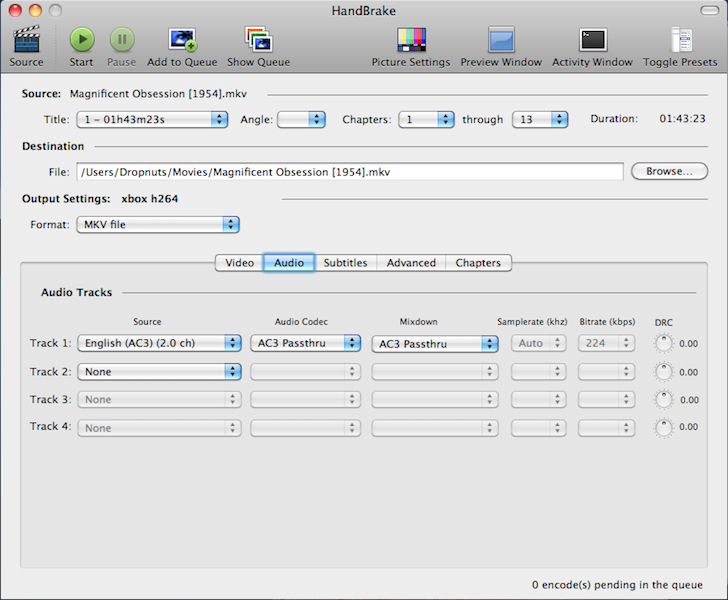Adjust Track 2 DRC knob
Viewport: 728px width, 600px height.
click(663, 372)
